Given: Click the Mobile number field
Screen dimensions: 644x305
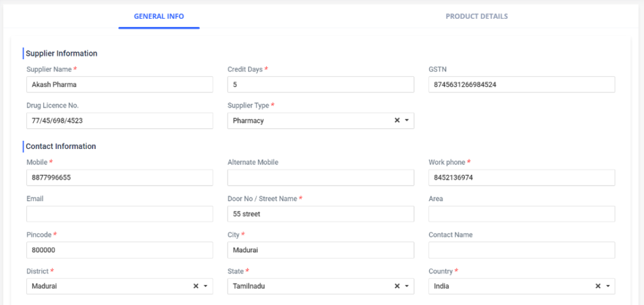Looking at the screenshot, I should click(119, 178).
